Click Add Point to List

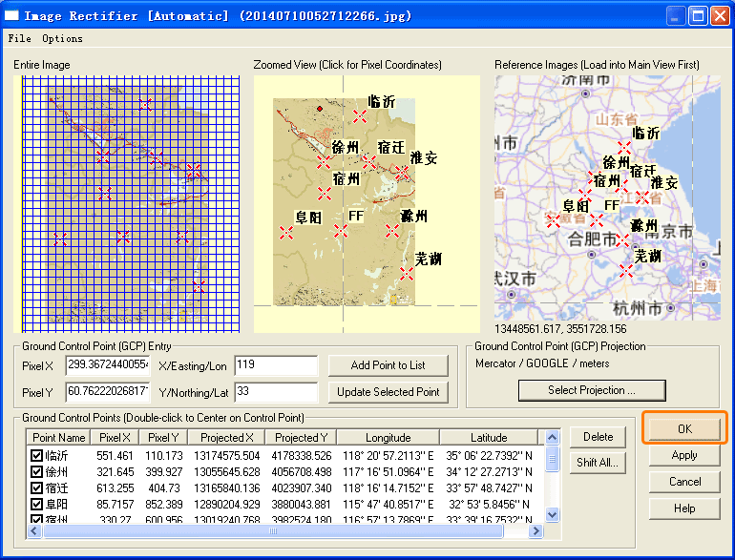[x=388, y=365]
